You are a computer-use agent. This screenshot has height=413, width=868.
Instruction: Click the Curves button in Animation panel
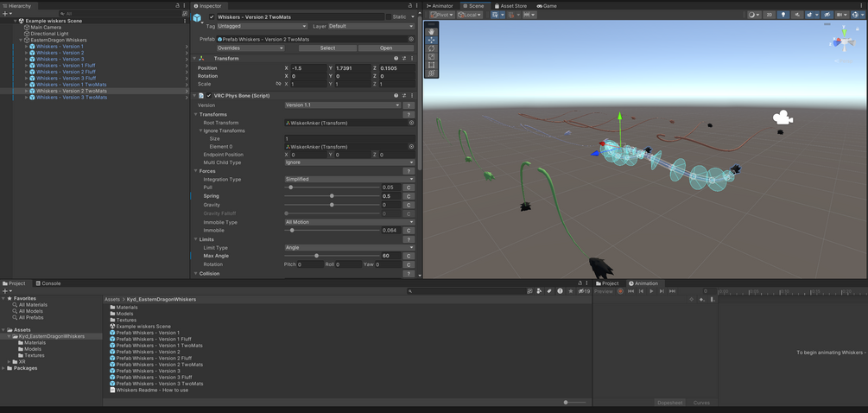coord(701,403)
